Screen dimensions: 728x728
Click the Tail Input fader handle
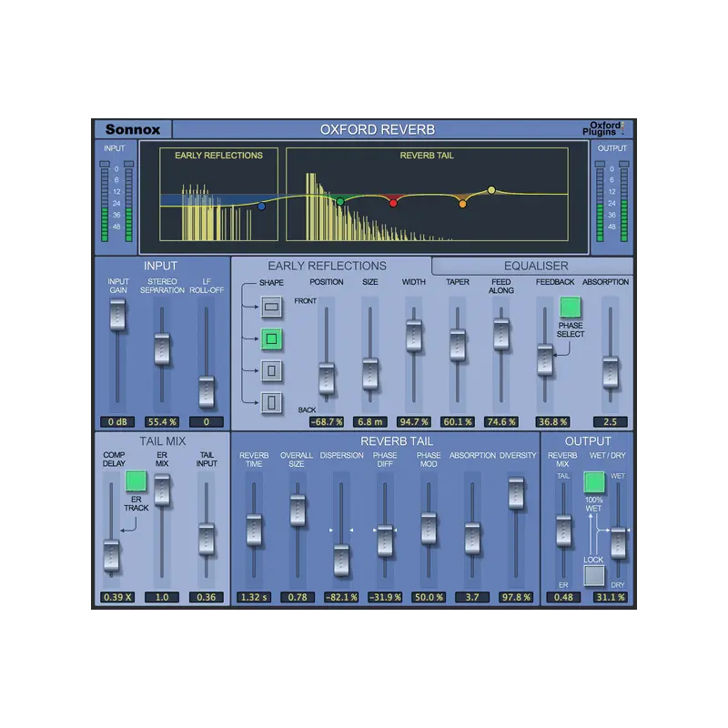[x=207, y=539]
